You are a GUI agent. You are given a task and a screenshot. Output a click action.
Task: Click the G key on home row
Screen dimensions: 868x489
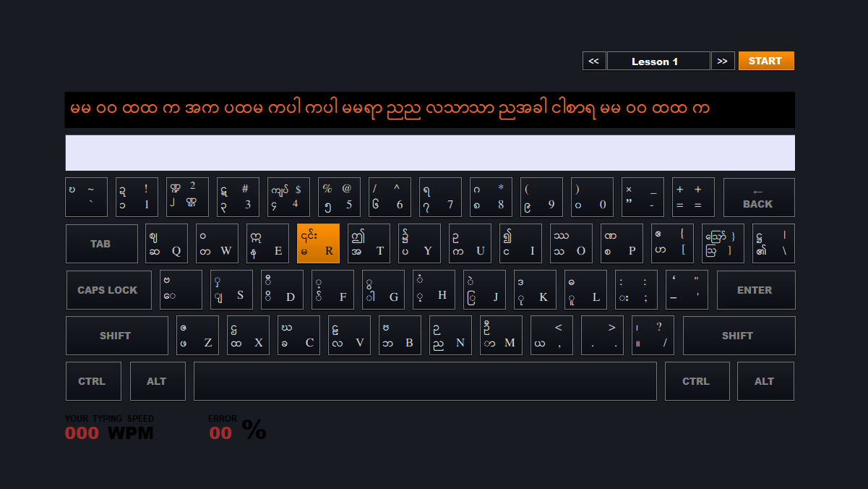pyautogui.click(x=383, y=289)
